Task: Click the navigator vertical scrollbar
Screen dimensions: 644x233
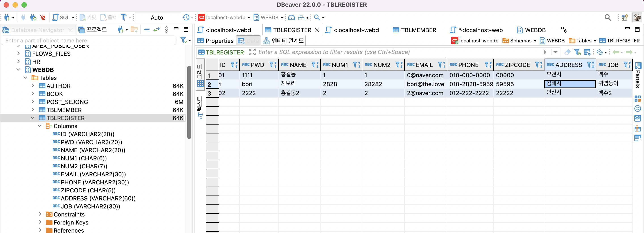Action: click(x=189, y=102)
